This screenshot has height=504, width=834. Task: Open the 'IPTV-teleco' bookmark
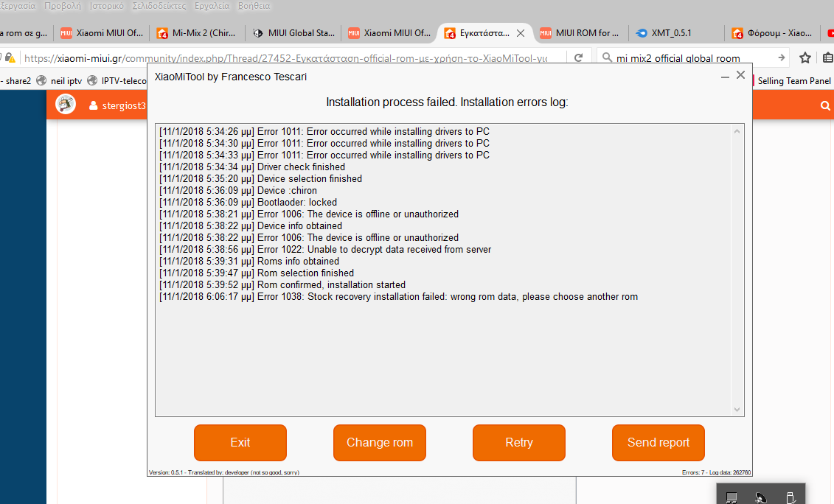(x=117, y=81)
